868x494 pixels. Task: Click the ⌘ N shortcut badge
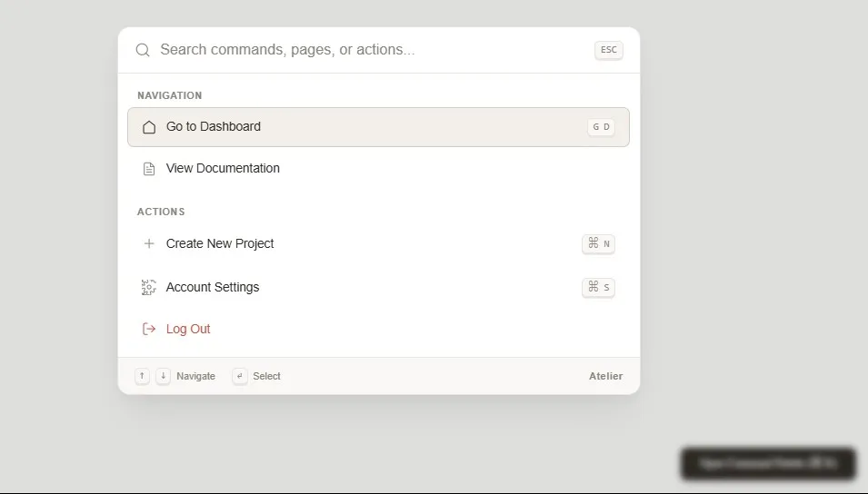(598, 243)
